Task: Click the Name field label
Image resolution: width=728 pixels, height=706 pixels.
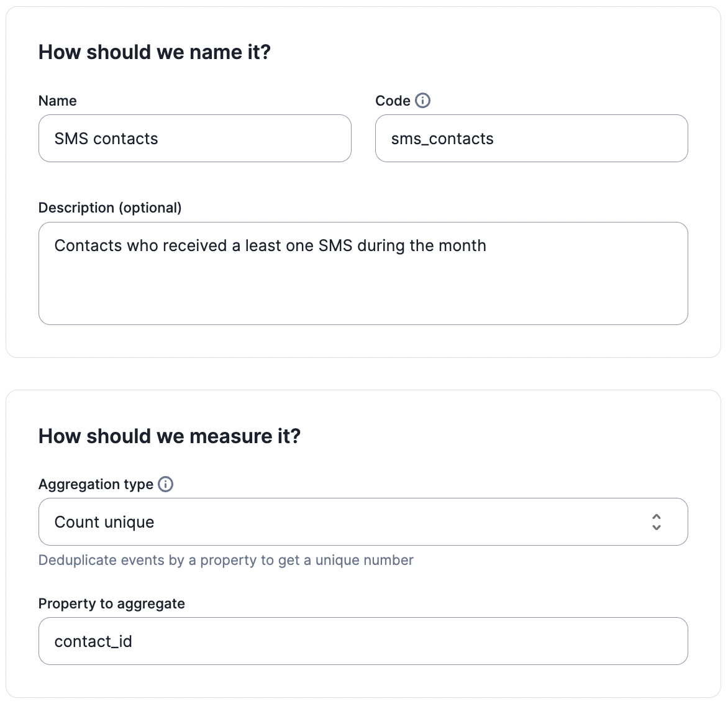Action: click(58, 101)
